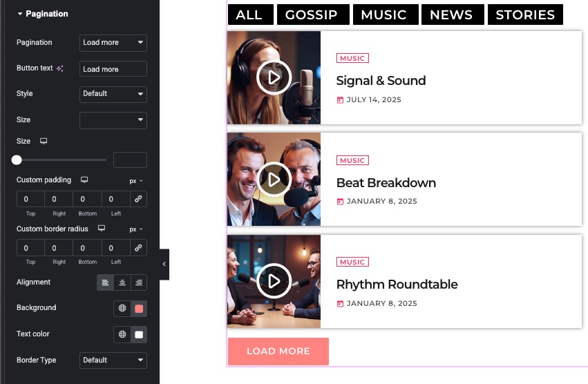Switch to the NEWS filter tab
This screenshot has width=588, height=384.
[451, 15]
